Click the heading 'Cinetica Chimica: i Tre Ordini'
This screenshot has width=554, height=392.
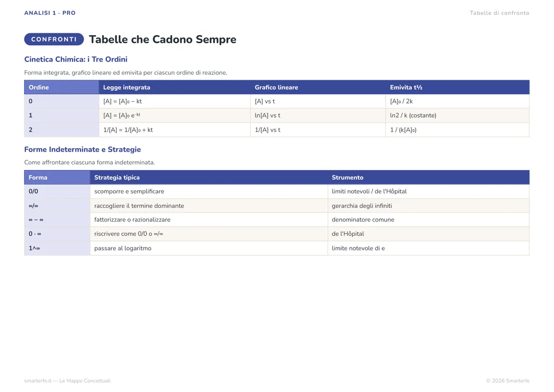76,60
